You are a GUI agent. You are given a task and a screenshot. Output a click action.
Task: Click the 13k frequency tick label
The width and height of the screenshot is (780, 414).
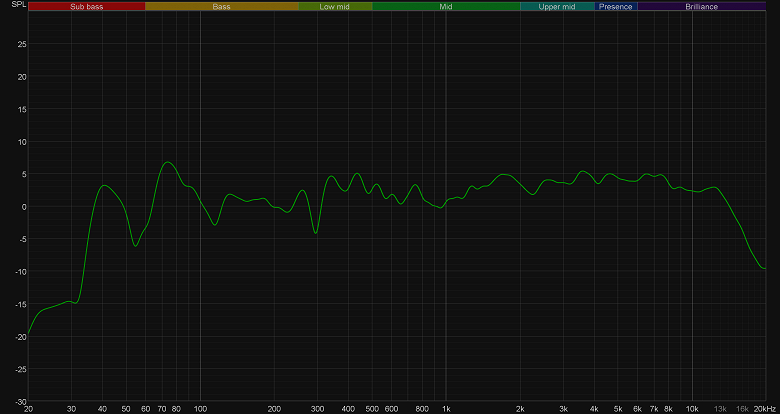pos(720,409)
